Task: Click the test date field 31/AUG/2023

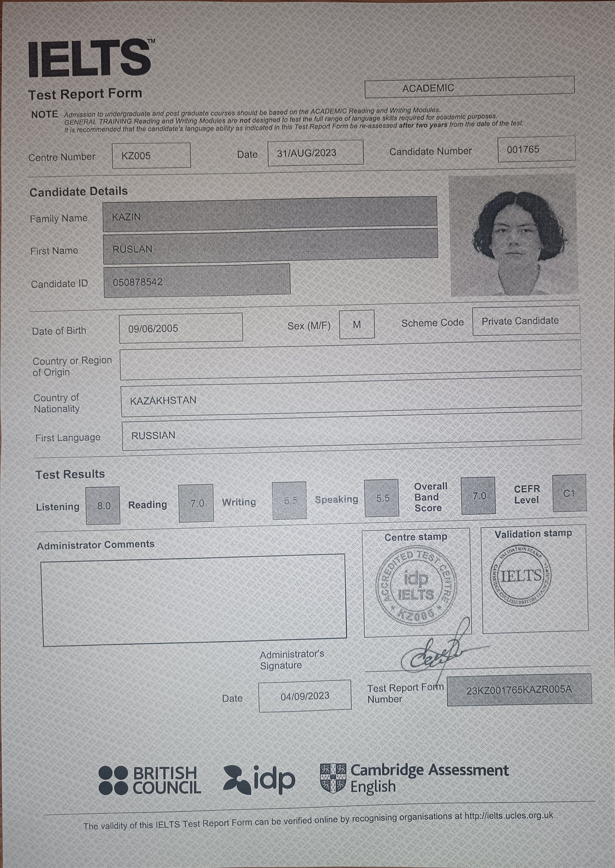Action: [x=315, y=153]
